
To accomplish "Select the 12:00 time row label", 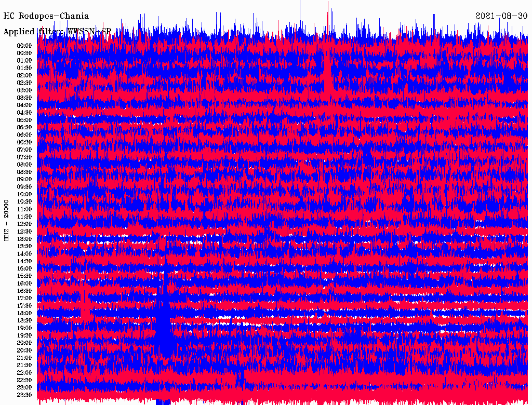I will click(24, 224).
